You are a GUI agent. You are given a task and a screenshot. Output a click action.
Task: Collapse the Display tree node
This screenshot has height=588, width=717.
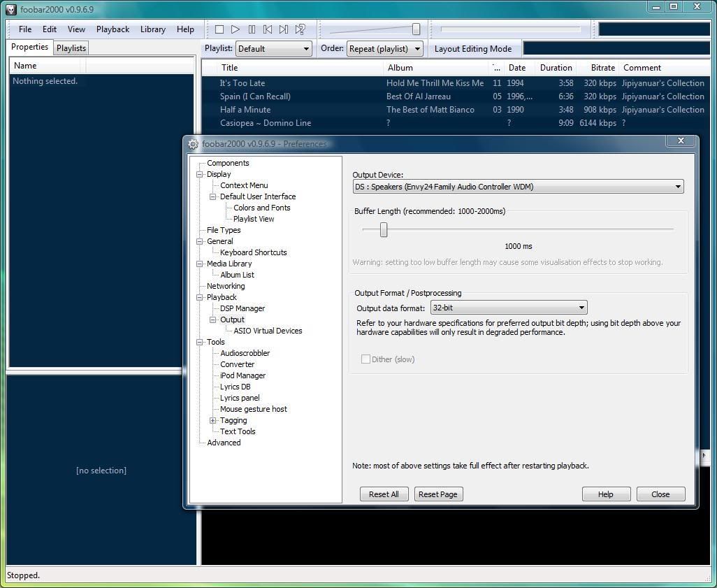pyautogui.click(x=200, y=174)
